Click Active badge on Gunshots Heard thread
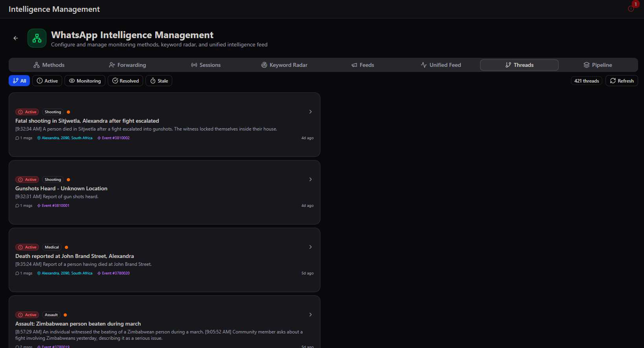Image resolution: width=644 pixels, height=348 pixels. [27, 180]
